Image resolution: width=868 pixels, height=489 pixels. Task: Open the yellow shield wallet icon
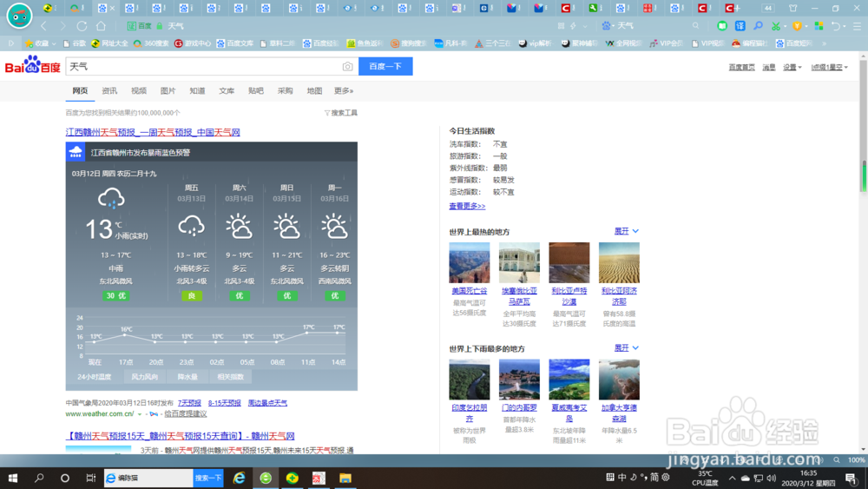coord(797,26)
